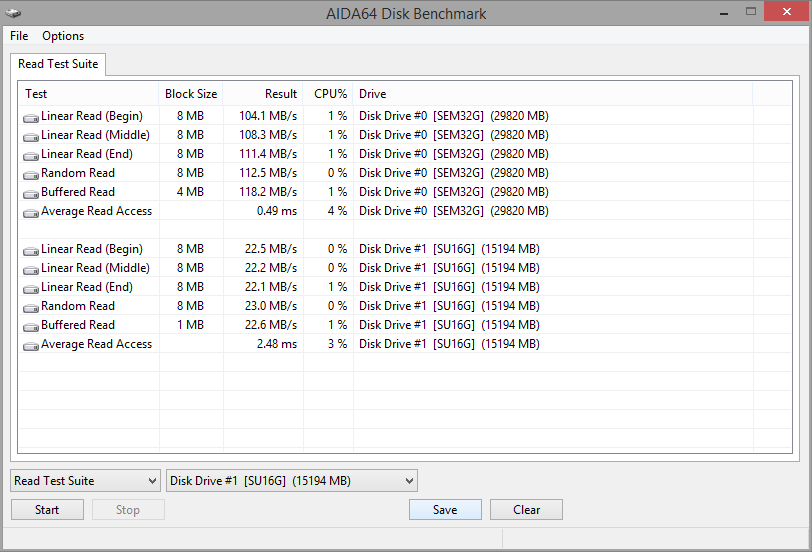Click the disabled Stop button

pyautogui.click(x=128, y=510)
